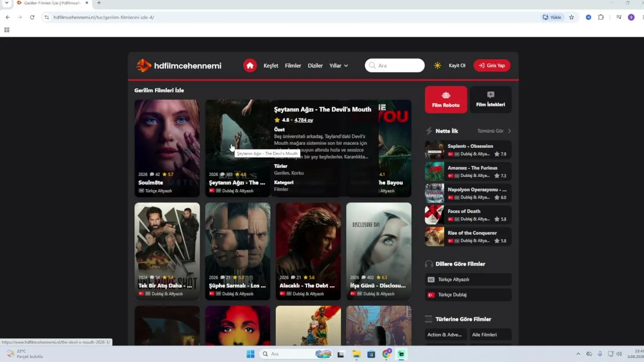Close the Gerilim Filmleri İzle tab

[87, 3]
